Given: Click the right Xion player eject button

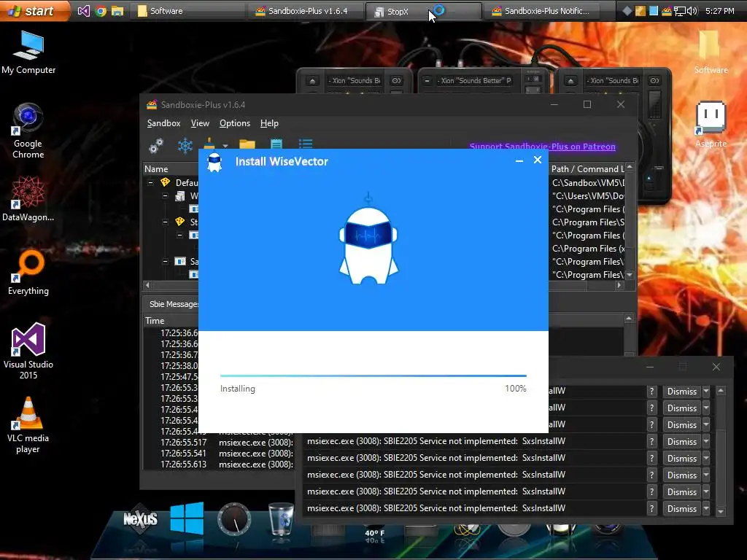Looking at the screenshot, I should point(570,81).
